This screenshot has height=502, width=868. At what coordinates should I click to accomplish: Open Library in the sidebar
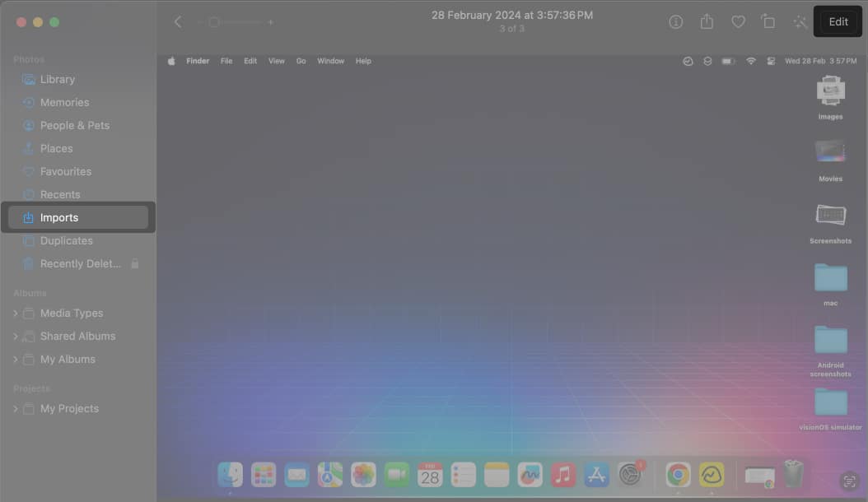click(78, 79)
